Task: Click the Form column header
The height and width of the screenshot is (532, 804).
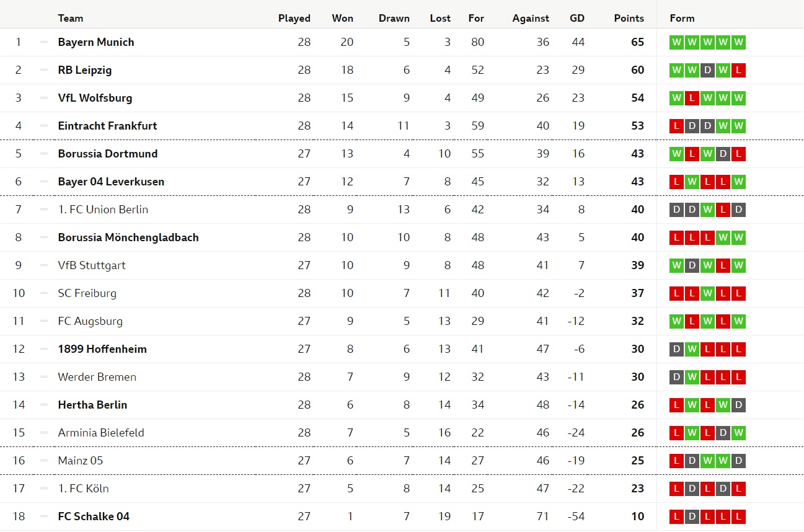Action: coord(682,18)
